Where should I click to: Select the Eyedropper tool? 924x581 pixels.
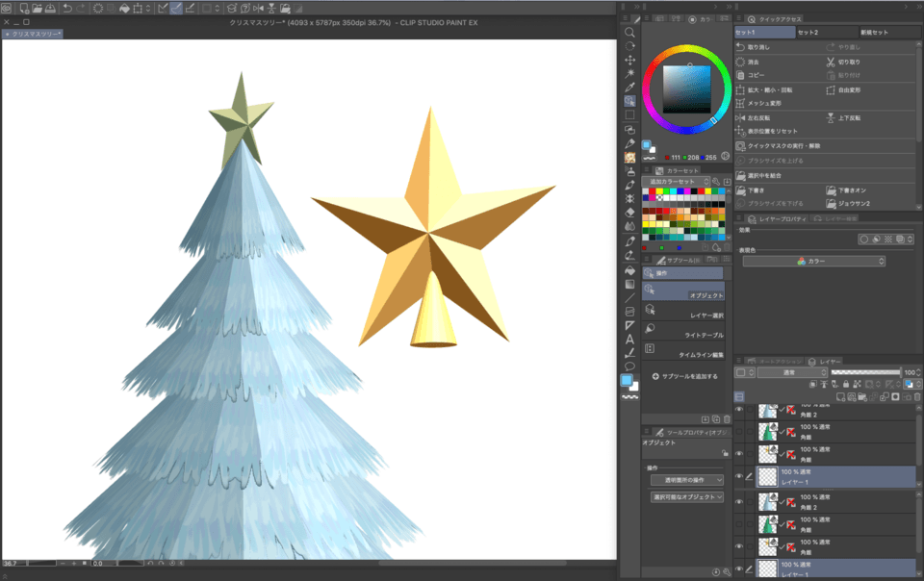tap(629, 88)
